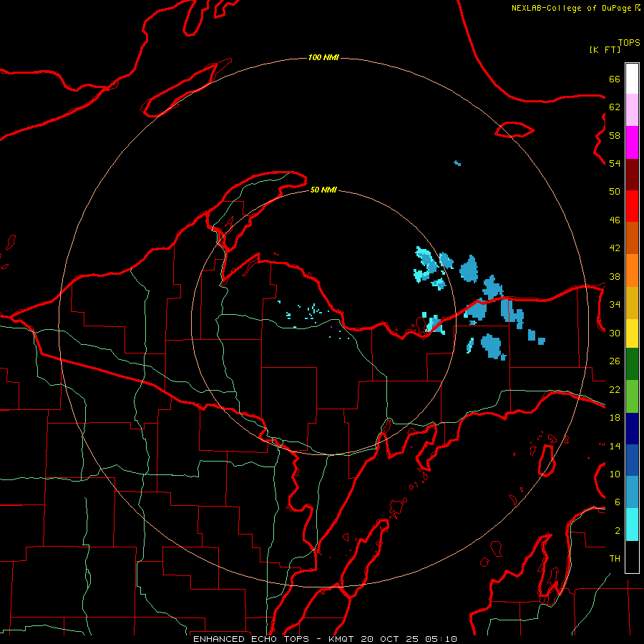The image size is (644, 644).
Task: Pick the maroon legend swatch
Action: pos(632,175)
